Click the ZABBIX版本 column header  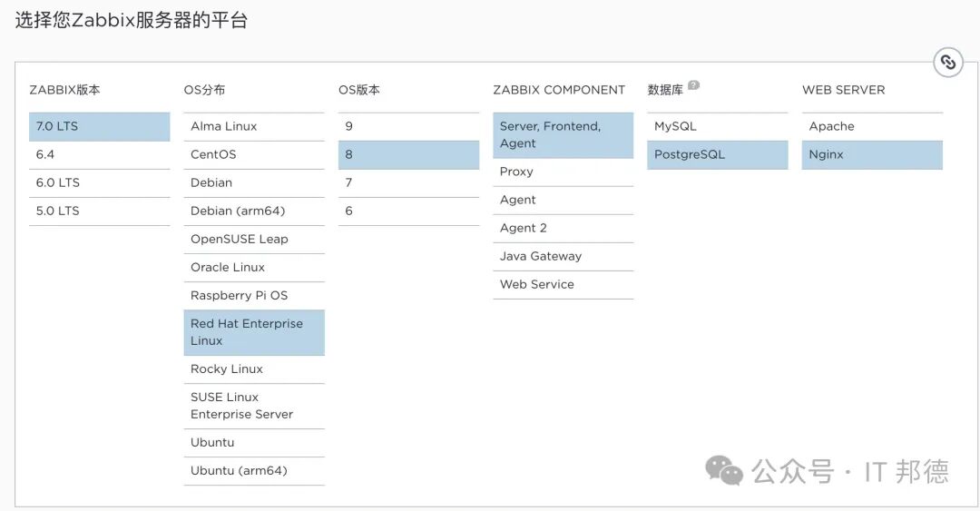coord(64,90)
